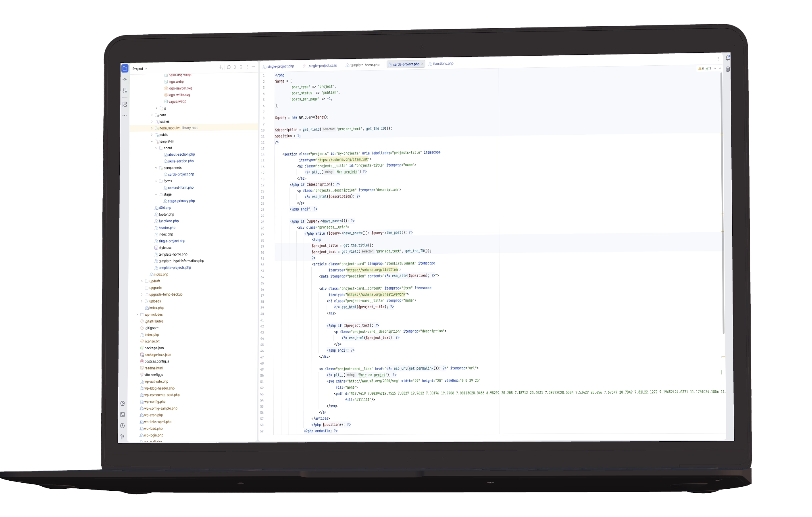The width and height of the screenshot is (812, 517).
Task: Open the Database tool window icon
Action: (x=728, y=69)
